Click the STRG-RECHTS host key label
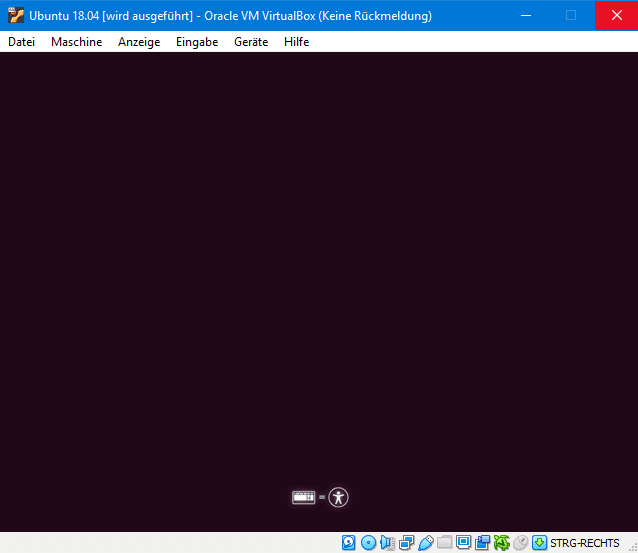 tap(585, 543)
